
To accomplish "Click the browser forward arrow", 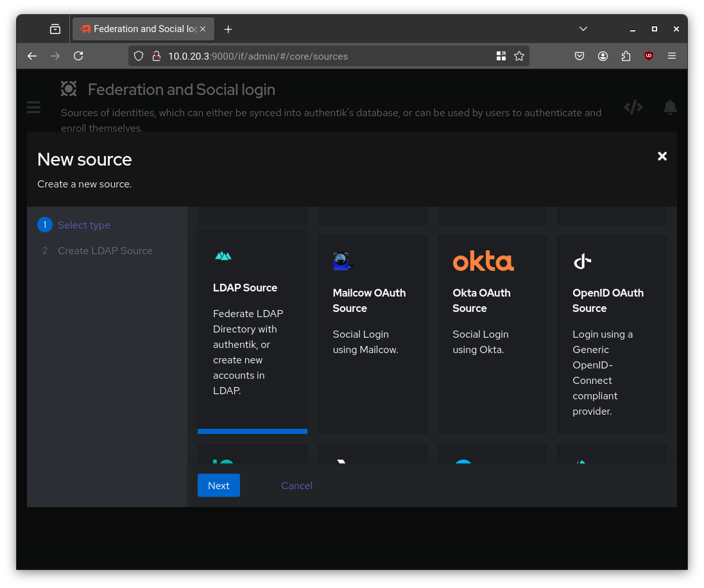I will pos(55,56).
